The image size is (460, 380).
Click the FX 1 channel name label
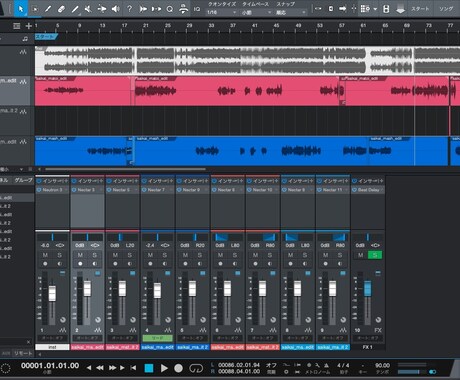367,347
